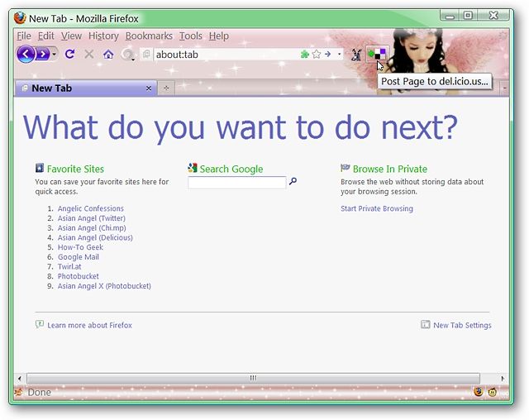Open the Tools menu

[191, 36]
